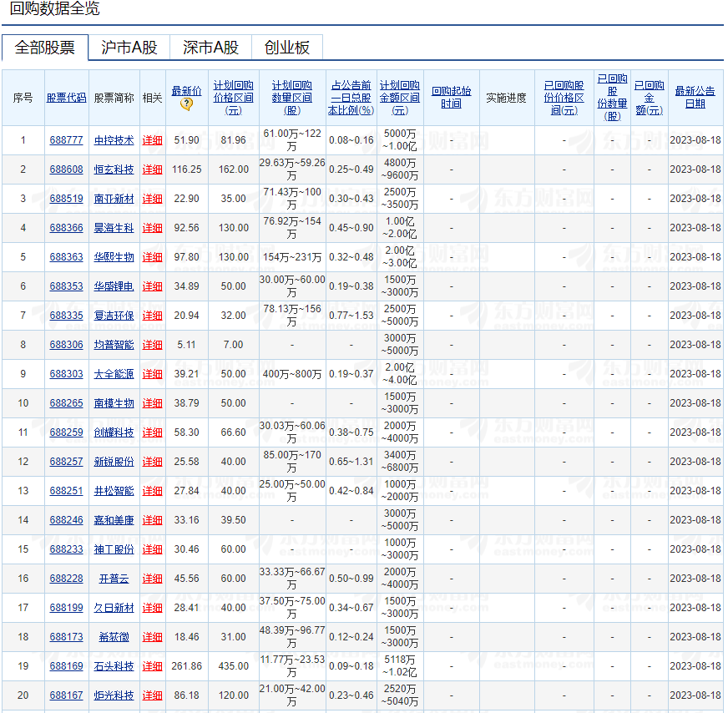Sort by 已回购股份数量 column header

tap(612, 97)
